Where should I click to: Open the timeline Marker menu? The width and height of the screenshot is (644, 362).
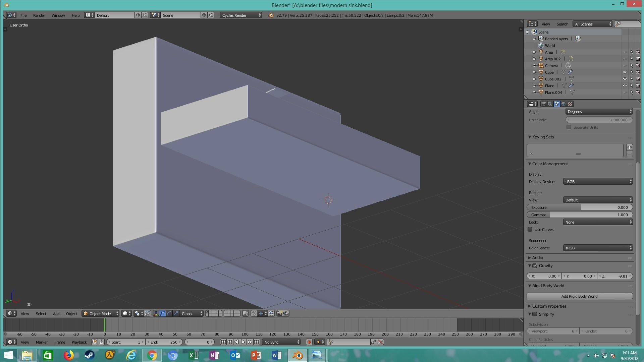pyautogui.click(x=42, y=342)
